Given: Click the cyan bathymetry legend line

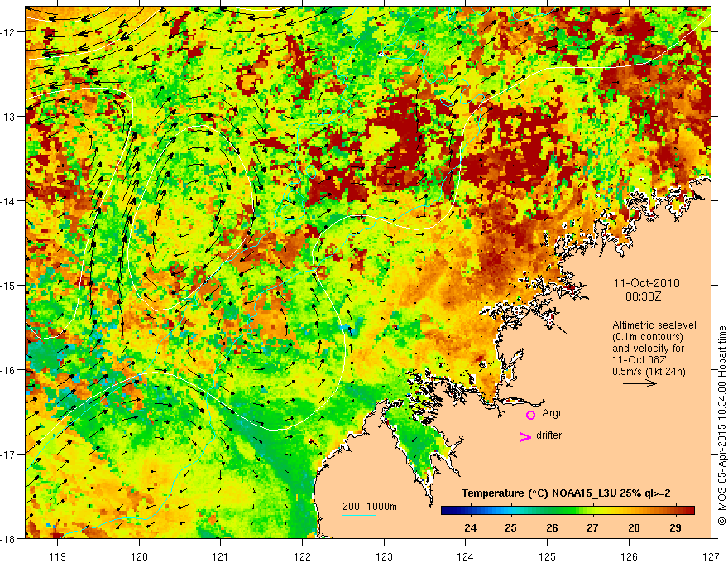Looking at the screenshot, I should pyautogui.click(x=359, y=515).
